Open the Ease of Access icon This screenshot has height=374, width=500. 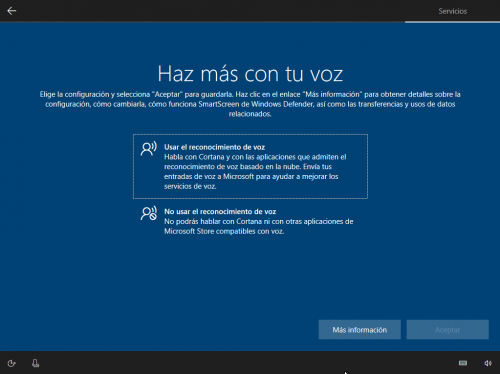pyautogui.click(x=12, y=363)
